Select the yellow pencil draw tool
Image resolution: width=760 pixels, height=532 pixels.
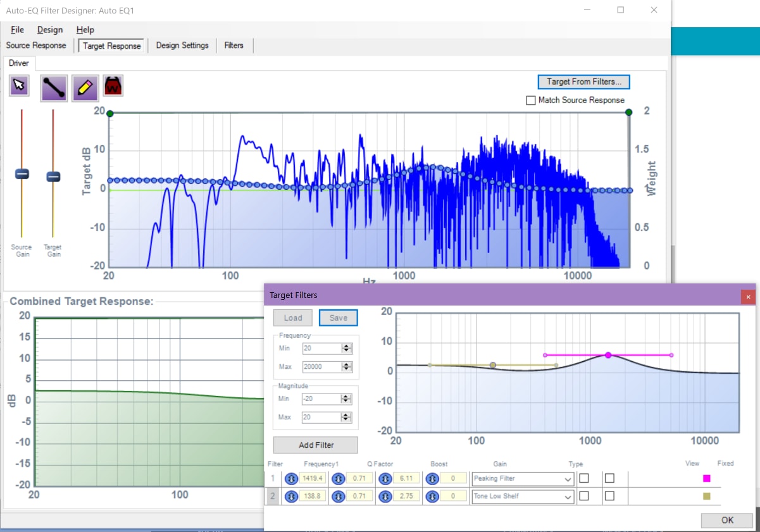[x=85, y=88]
